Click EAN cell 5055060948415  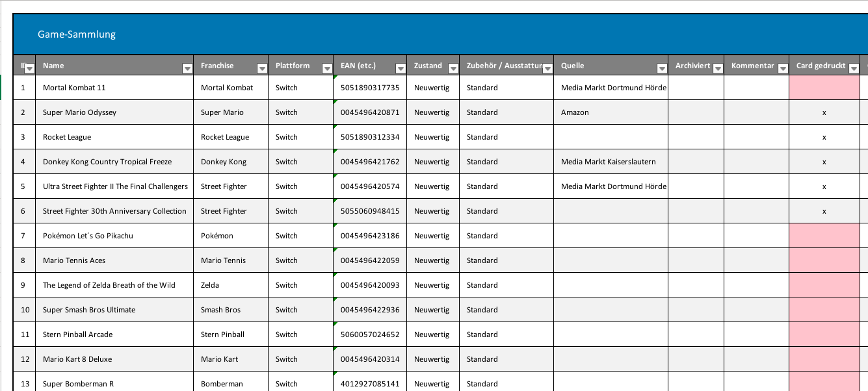point(370,211)
